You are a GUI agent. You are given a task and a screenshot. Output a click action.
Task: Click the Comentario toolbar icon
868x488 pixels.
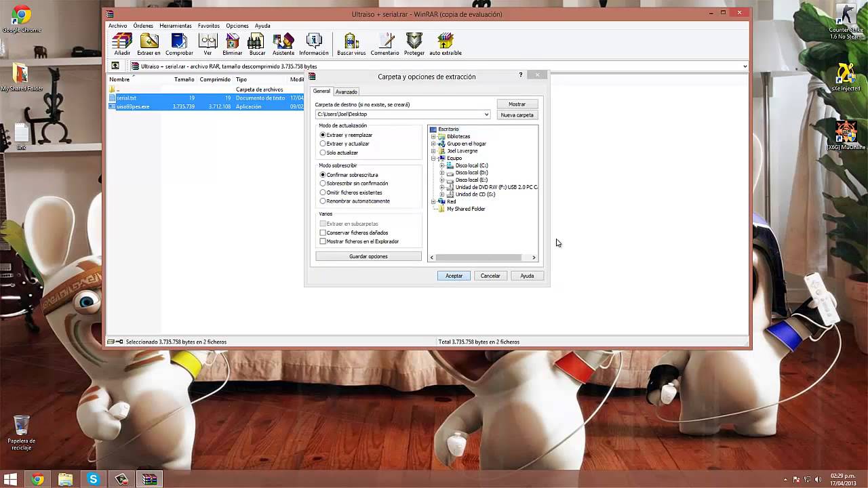coord(384,44)
